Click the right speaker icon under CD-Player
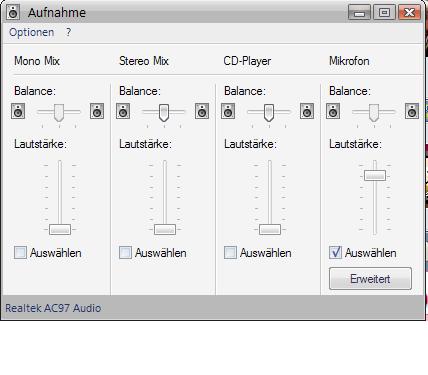428x375 pixels. tap(307, 111)
